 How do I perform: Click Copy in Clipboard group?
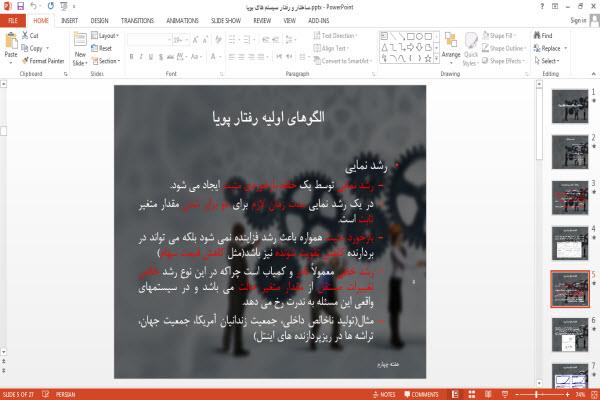pos(35,48)
